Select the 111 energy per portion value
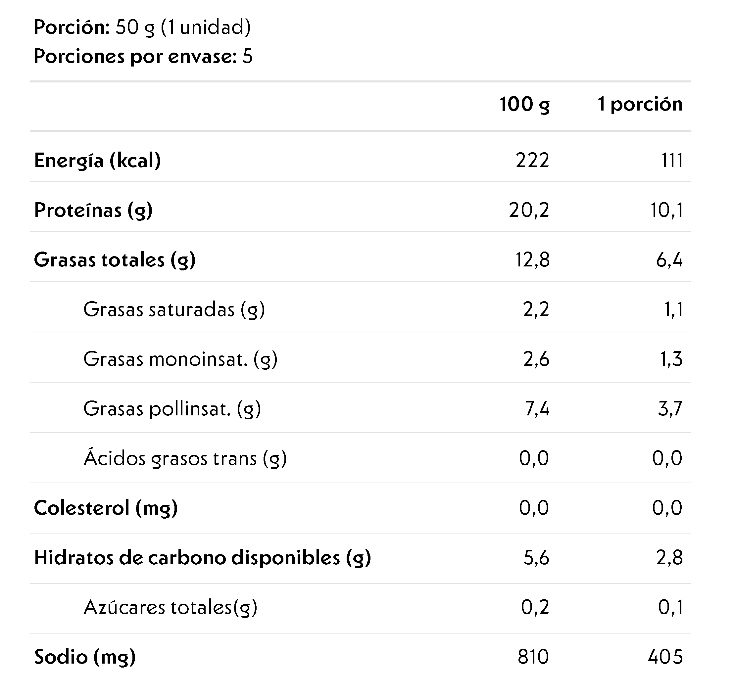 coord(672,161)
